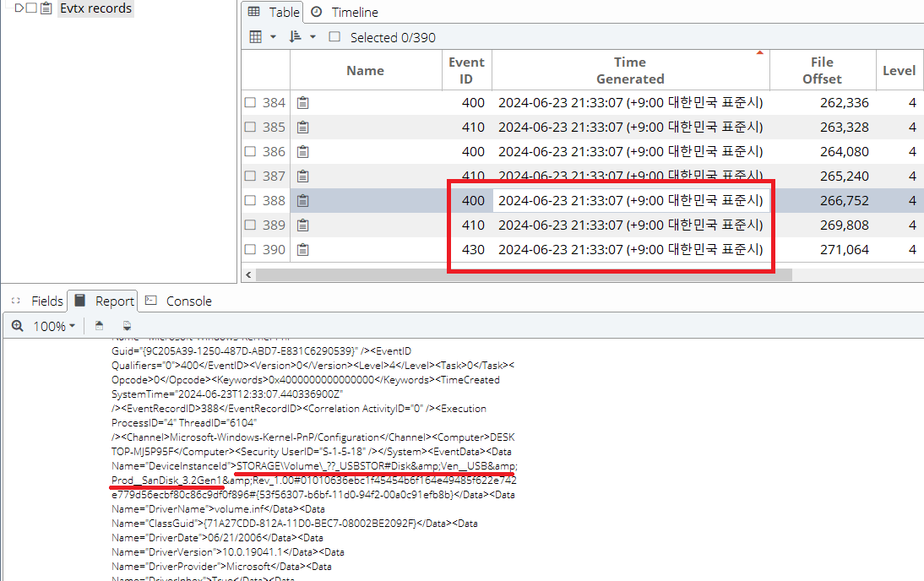Toggle the select-all checkbox beside Selected 0/390
The height and width of the screenshot is (581, 924).
pyautogui.click(x=334, y=37)
